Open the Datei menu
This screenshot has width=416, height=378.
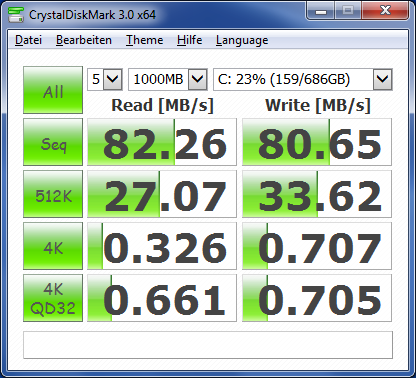tap(28, 40)
